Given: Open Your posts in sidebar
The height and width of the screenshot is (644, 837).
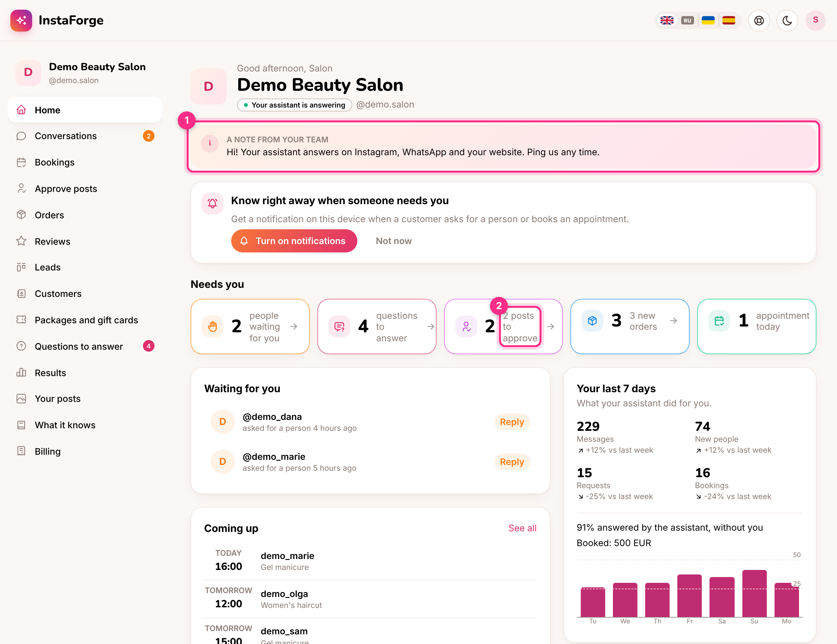Looking at the screenshot, I should click(x=85, y=399).
